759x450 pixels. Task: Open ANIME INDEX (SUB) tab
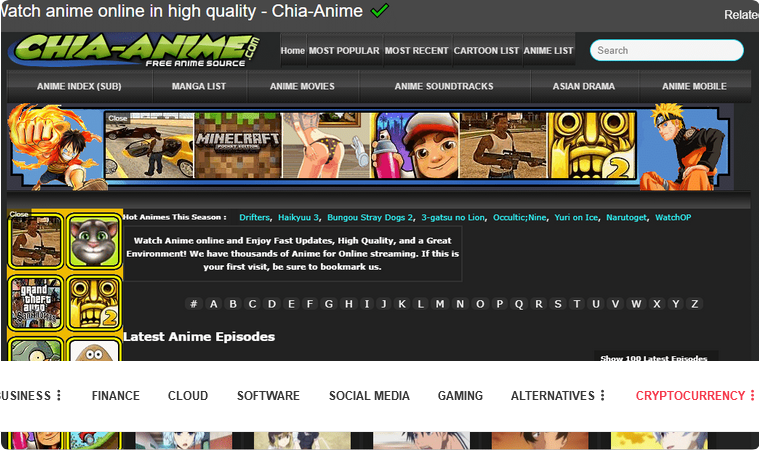(79, 86)
